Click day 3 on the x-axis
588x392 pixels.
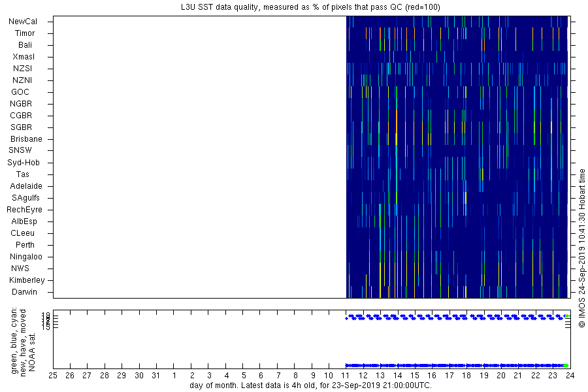[209, 376]
